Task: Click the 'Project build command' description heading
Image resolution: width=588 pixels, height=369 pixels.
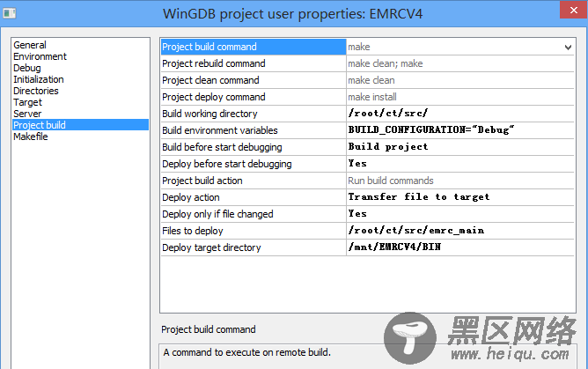Action: click(209, 329)
